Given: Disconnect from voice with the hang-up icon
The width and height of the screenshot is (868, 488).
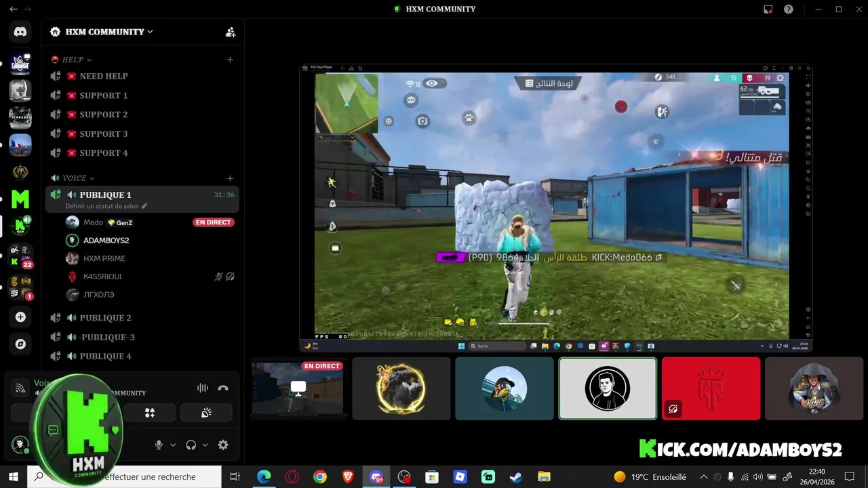Looking at the screenshot, I should [x=223, y=388].
